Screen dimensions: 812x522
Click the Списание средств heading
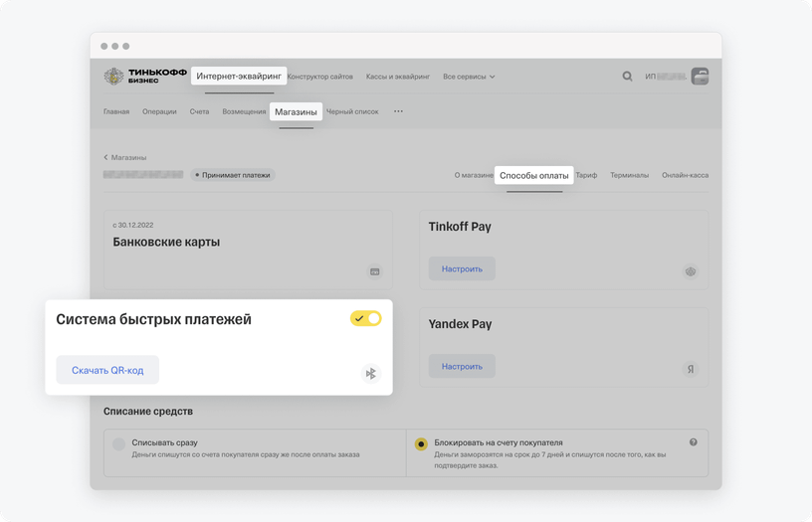tap(148, 412)
